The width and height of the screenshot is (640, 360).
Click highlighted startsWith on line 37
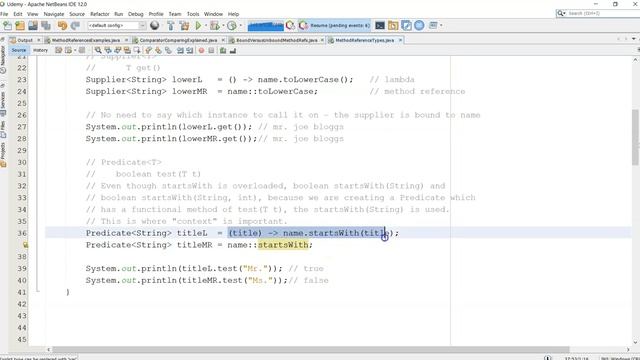click(x=283, y=245)
